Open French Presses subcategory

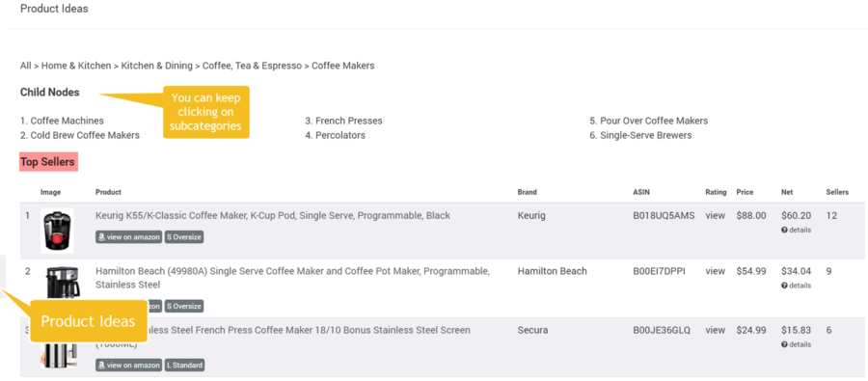click(349, 121)
